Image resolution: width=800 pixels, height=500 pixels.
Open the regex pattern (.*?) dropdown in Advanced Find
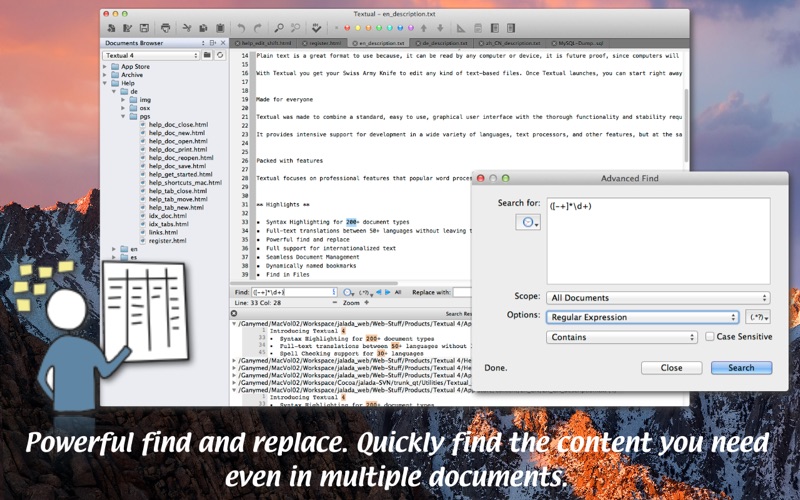tap(758, 317)
